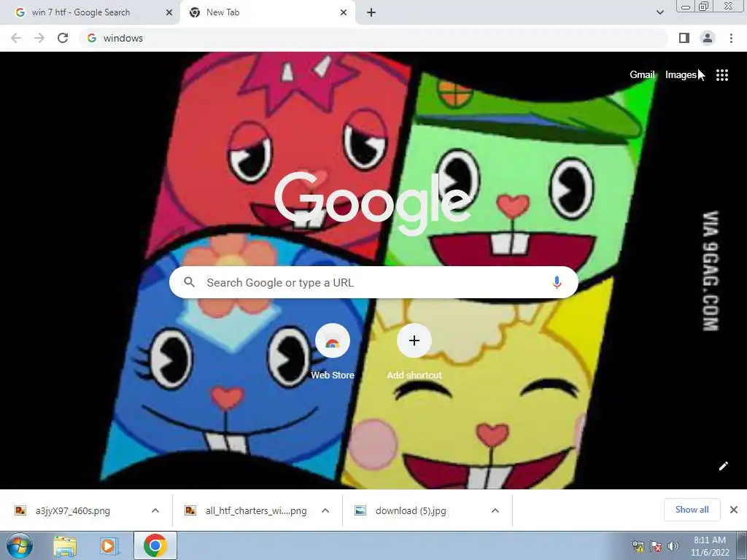Viewport: 747px width, 560px height.
Task: Start voice search with the microphone
Action: (x=557, y=282)
